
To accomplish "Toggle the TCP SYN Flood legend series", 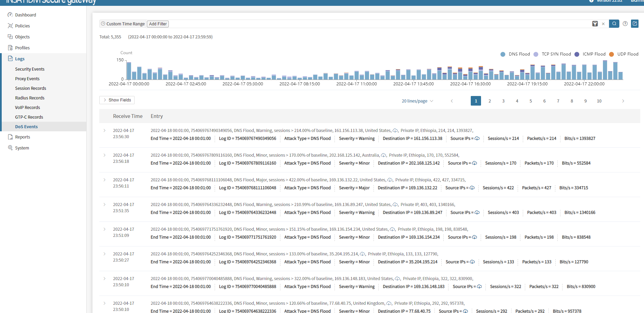I will click(x=552, y=54).
